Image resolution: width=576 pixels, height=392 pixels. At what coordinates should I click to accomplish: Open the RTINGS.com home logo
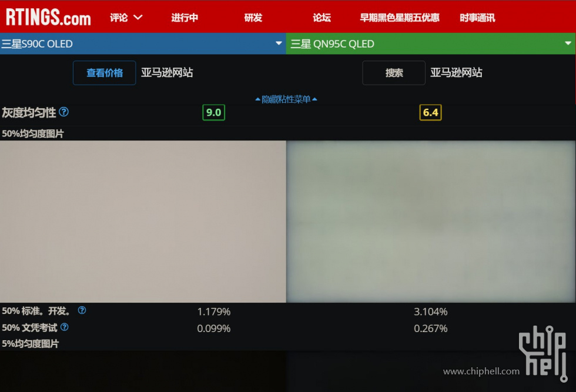[x=48, y=17]
